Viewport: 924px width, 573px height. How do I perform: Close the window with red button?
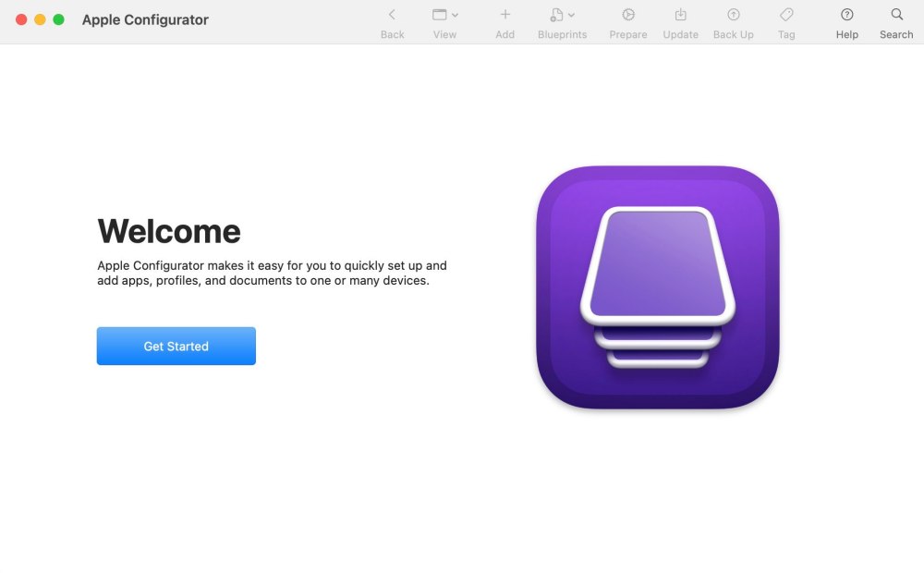[21, 19]
